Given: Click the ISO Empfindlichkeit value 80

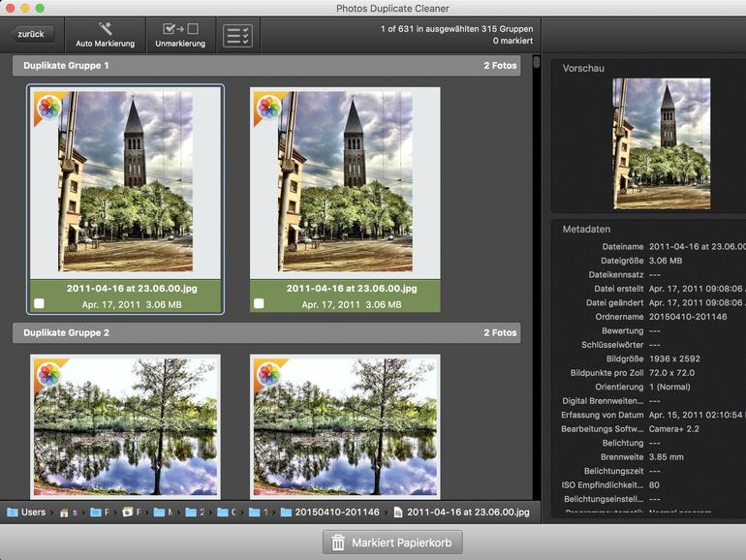Looking at the screenshot, I should click(x=654, y=485).
